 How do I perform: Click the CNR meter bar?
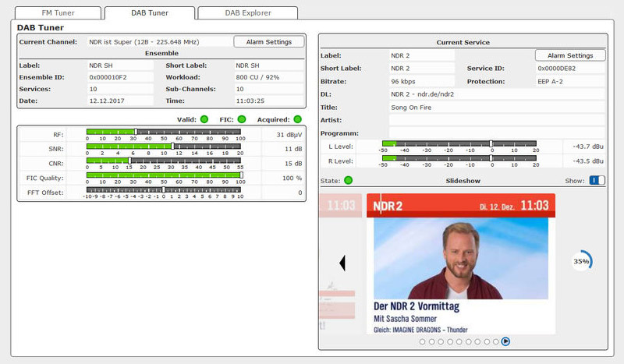coord(164,161)
